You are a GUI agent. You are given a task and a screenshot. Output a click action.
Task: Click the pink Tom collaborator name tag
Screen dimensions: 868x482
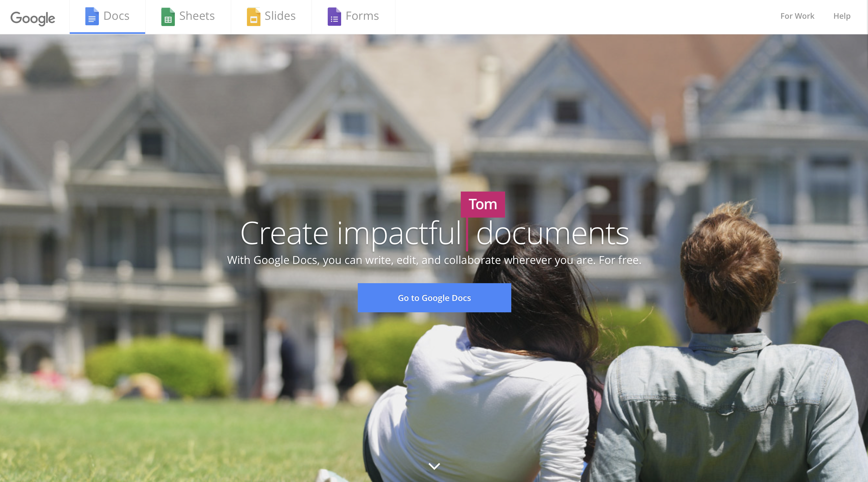(482, 204)
